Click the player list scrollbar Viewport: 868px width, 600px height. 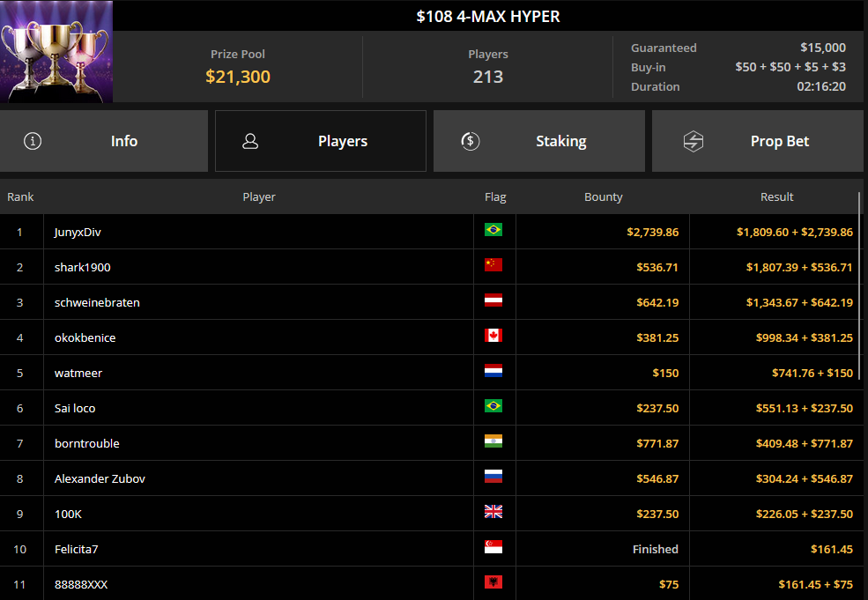pyautogui.click(x=860, y=285)
